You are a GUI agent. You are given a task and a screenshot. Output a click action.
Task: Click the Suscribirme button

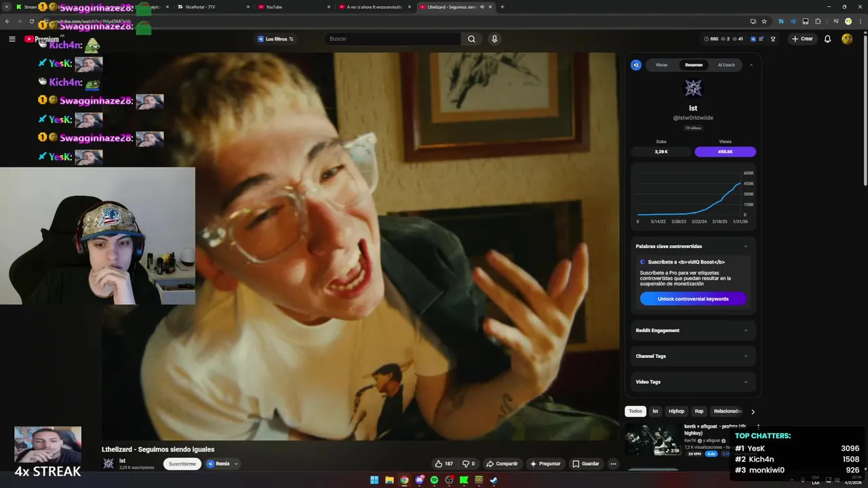tap(182, 464)
